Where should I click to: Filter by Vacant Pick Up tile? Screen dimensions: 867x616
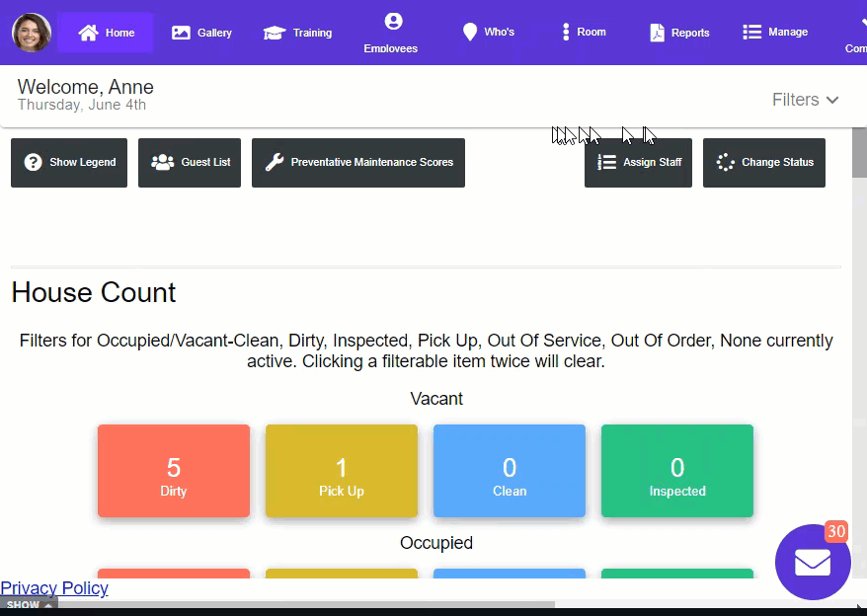342,471
